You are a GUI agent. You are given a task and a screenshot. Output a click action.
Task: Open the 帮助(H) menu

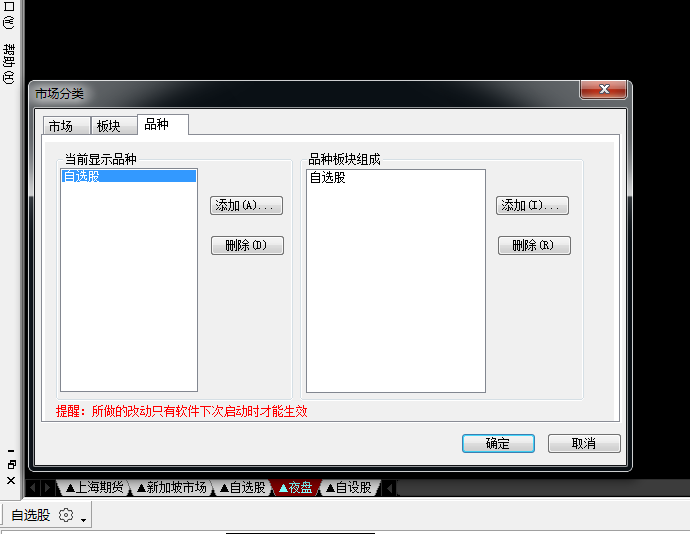click(x=9, y=64)
